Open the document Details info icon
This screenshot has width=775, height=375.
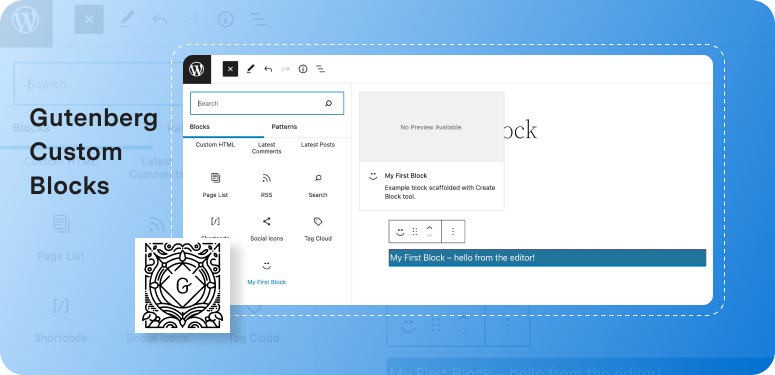pyautogui.click(x=303, y=69)
